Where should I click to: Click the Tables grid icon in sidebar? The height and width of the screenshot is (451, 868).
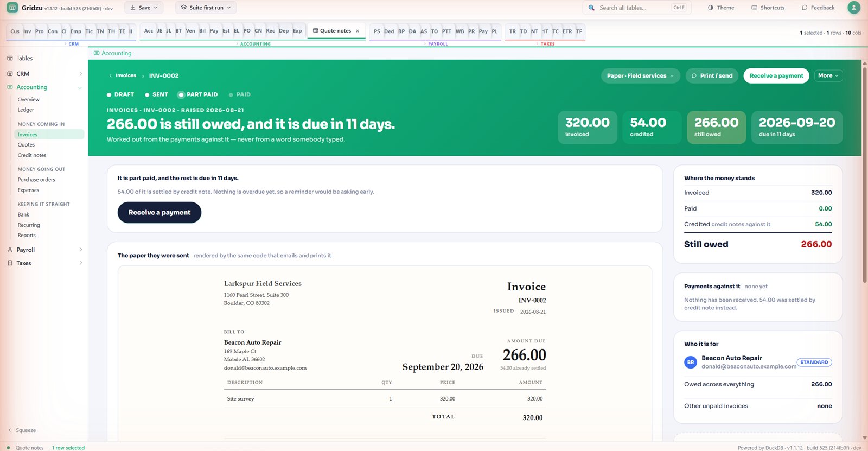tap(10, 58)
